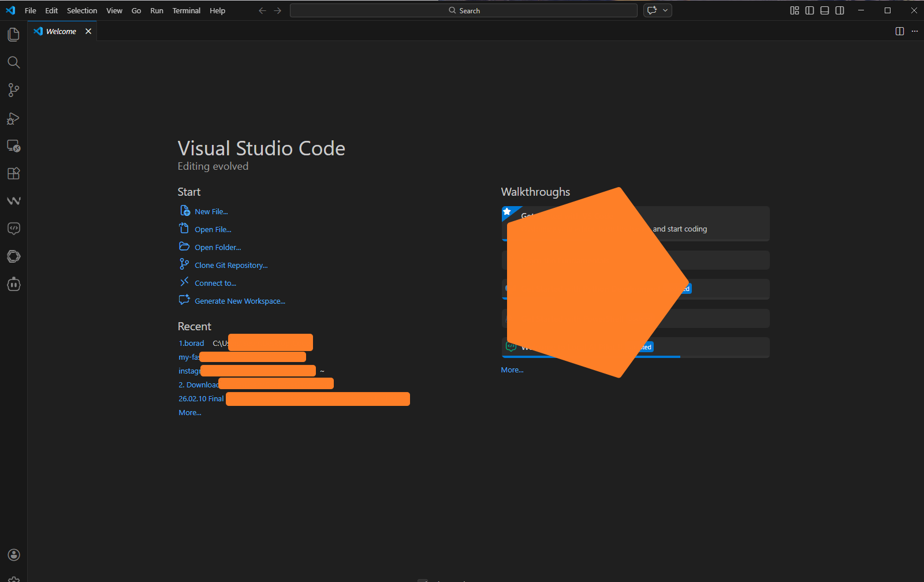The image size is (924, 582).
Task: Toggle the Secondary Side Bar visibility
Action: pos(840,10)
